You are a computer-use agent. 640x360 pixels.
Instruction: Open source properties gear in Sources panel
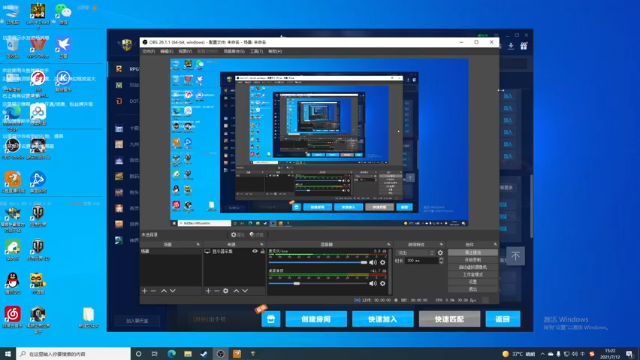click(x=226, y=291)
